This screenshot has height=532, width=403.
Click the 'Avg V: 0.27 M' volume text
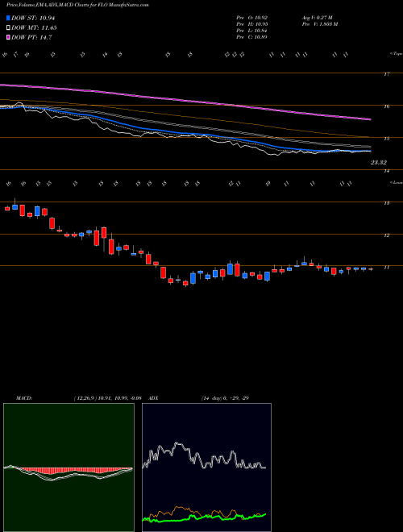318,18
